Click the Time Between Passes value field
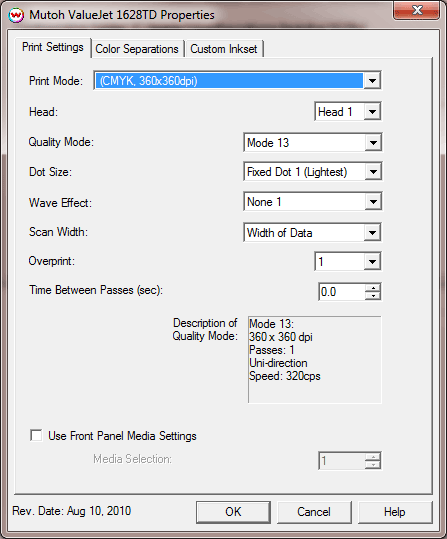The height and width of the screenshot is (539, 447). [x=342, y=292]
